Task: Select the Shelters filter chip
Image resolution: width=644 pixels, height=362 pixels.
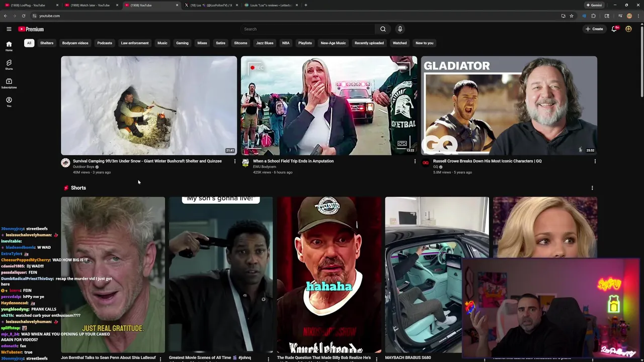Action: 47,43
